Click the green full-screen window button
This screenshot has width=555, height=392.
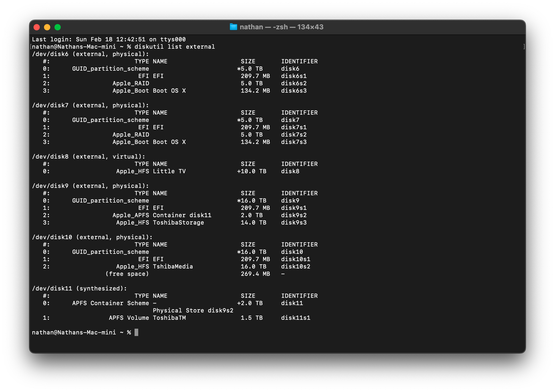point(58,27)
